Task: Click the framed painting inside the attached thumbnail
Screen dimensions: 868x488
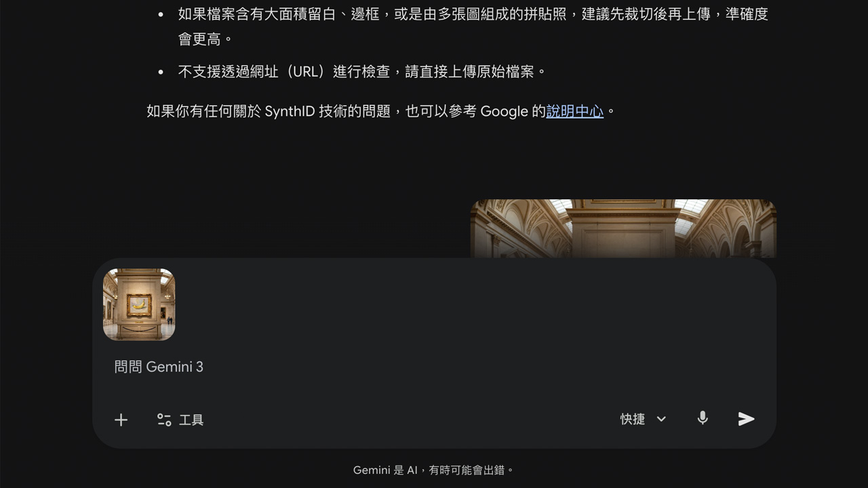Action: point(139,305)
